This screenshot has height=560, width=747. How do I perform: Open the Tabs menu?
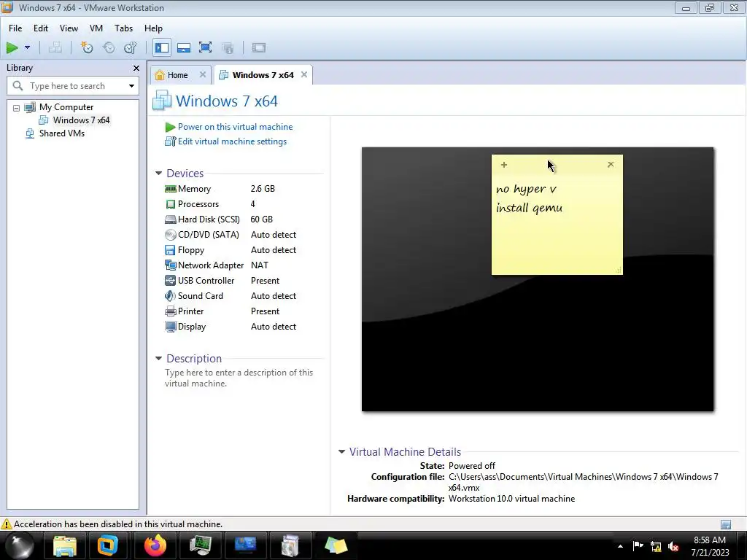(x=123, y=28)
